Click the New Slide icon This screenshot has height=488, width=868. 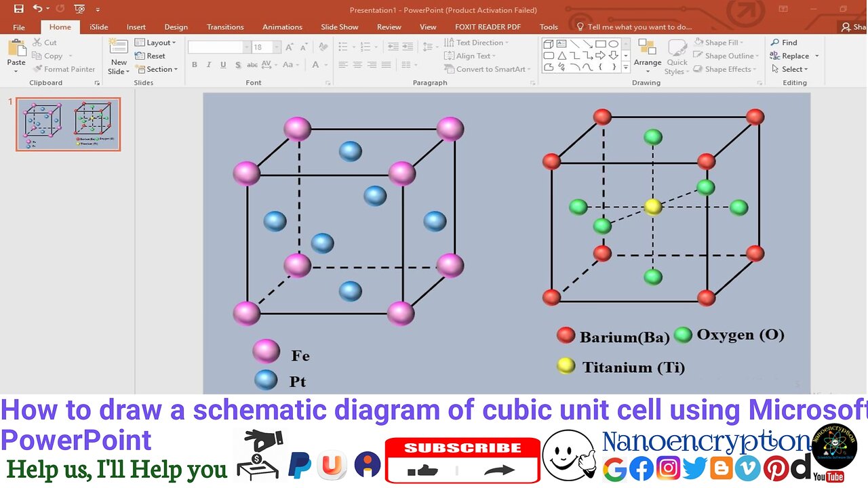[x=119, y=47]
